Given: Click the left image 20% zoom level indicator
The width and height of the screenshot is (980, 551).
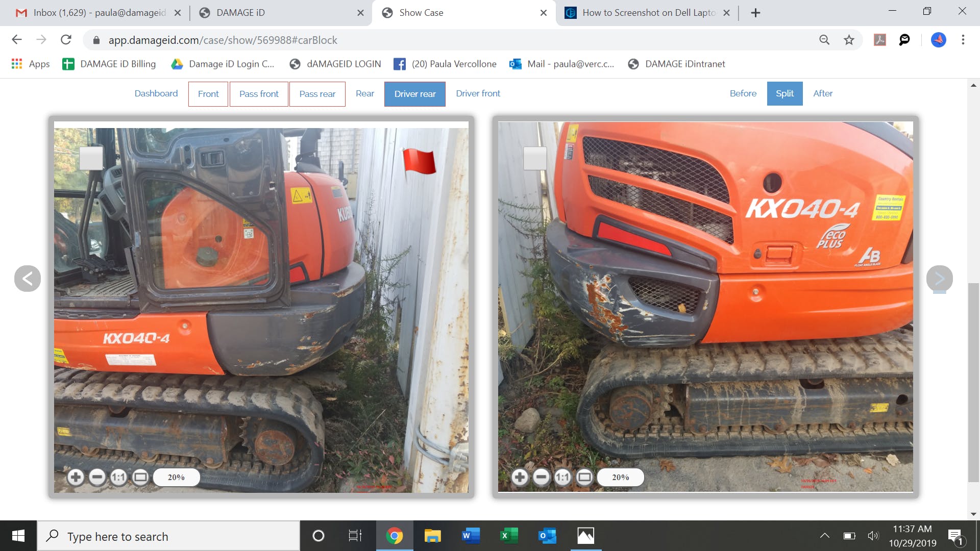Looking at the screenshot, I should click(176, 477).
